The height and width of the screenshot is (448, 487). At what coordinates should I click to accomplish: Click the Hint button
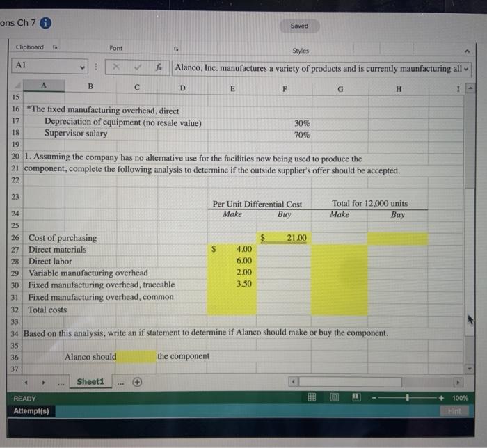454,411
